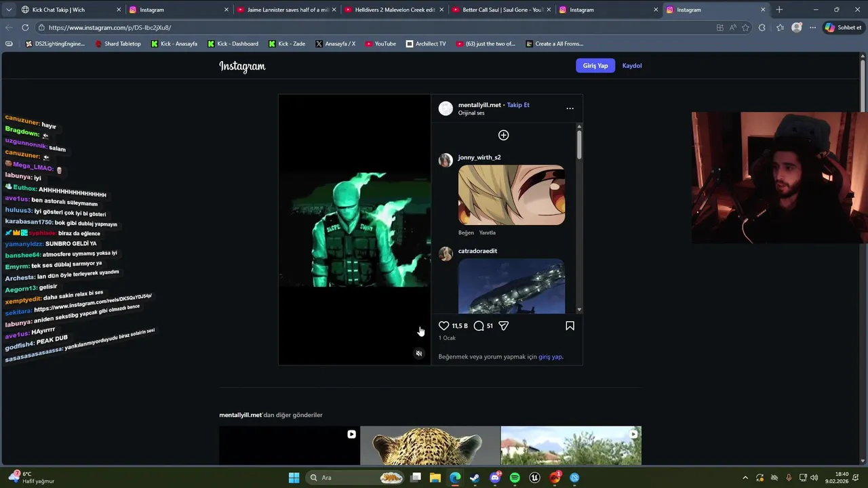The width and height of the screenshot is (868, 488).
Task: Open the Windows Start menu
Action: [294, 478]
